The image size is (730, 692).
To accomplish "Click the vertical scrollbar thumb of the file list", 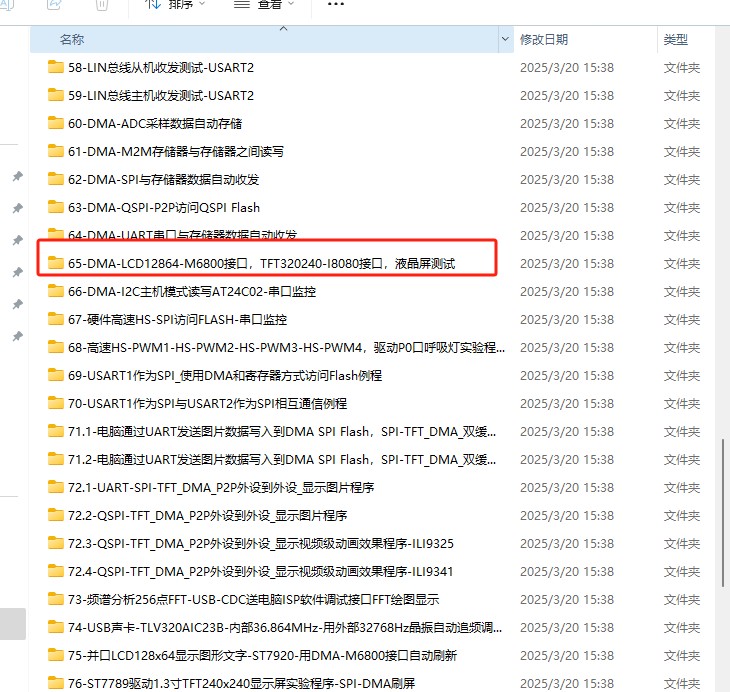I will coord(723,512).
